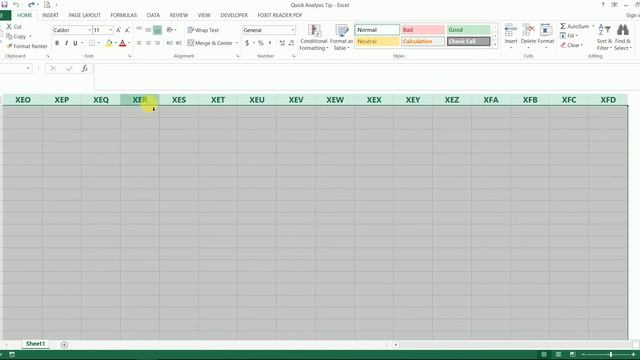The height and width of the screenshot is (360, 640).
Task: Apply the Font Color A icon
Action: pos(122,43)
